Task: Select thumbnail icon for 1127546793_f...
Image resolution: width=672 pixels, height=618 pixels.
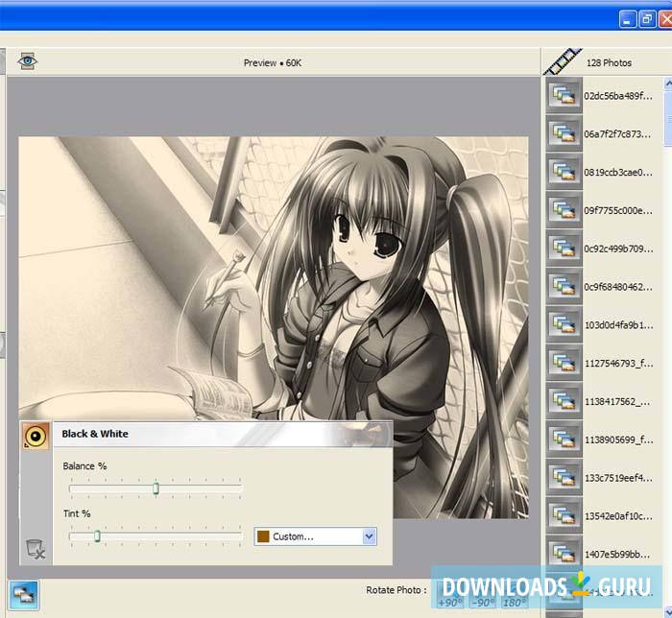Action: (564, 363)
